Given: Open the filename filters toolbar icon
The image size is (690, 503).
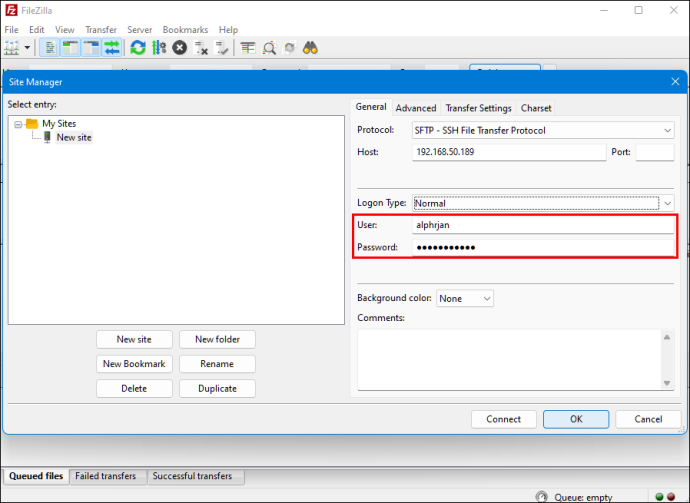Looking at the screenshot, I should tap(248, 48).
